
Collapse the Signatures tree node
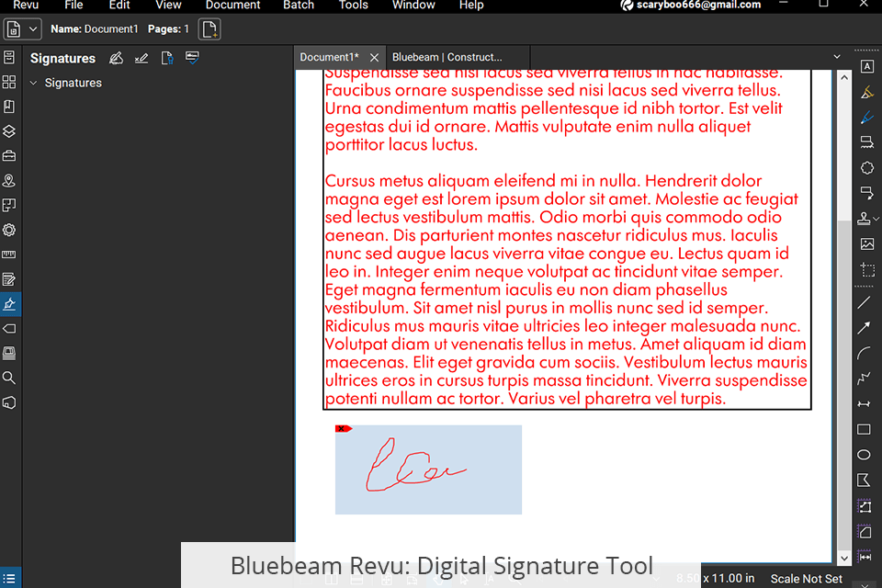(33, 83)
